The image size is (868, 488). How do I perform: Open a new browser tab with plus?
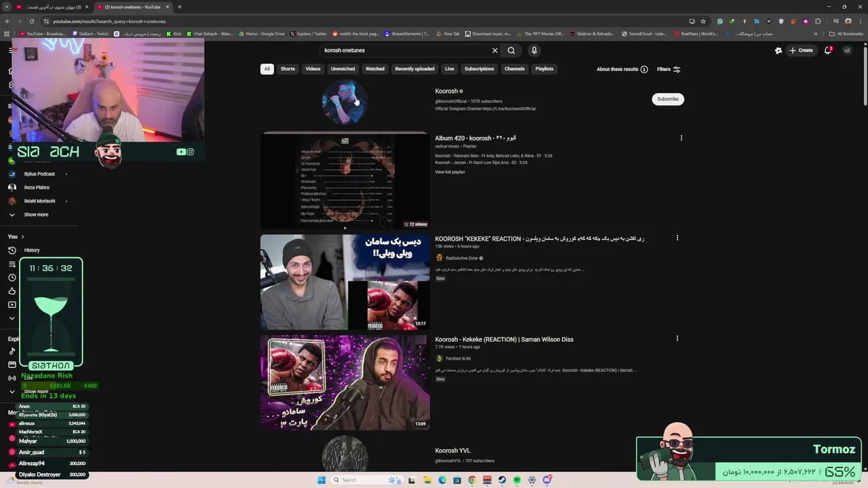179,7
